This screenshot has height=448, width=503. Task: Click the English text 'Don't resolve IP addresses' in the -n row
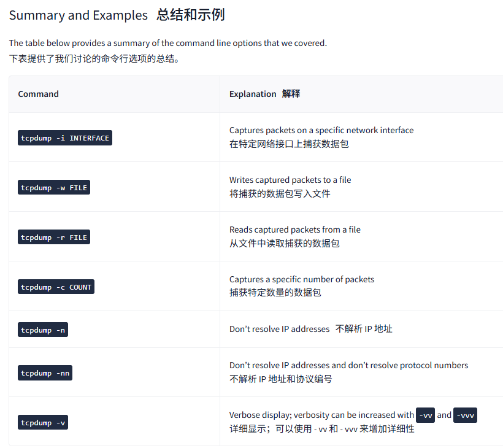279,330
